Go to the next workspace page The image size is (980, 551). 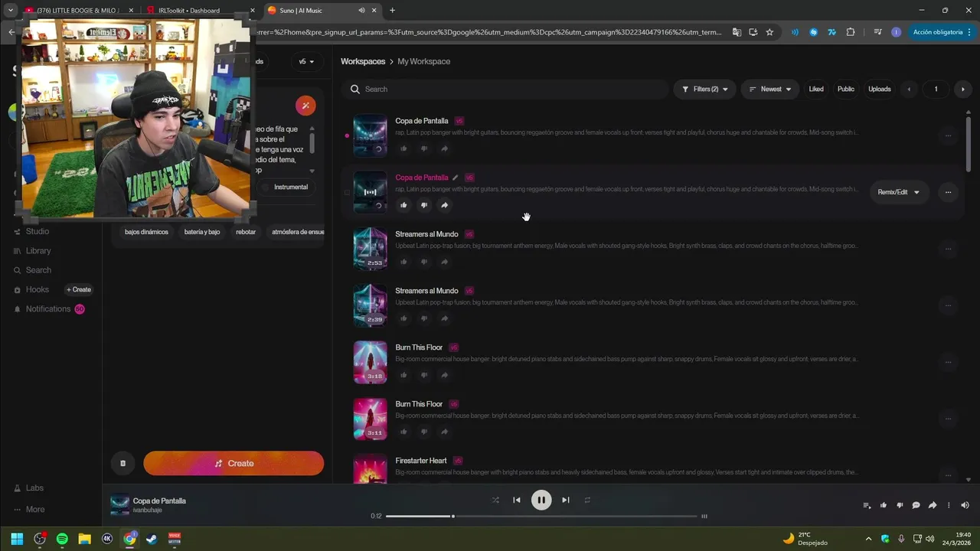pos(962,89)
